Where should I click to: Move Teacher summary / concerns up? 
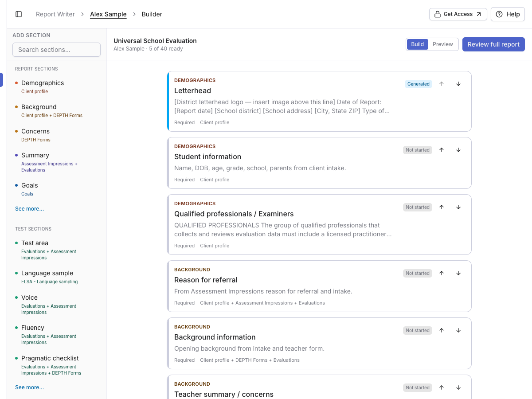pyautogui.click(x=442, y=387)
